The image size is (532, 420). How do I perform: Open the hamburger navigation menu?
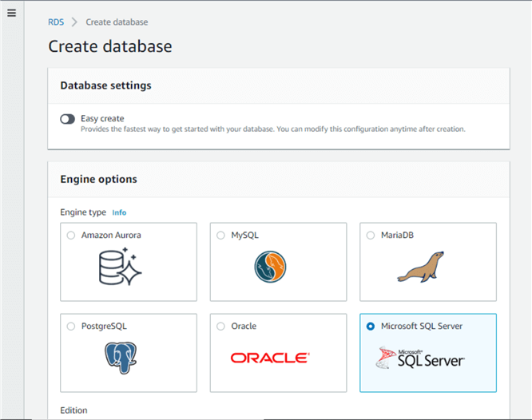(x=11, y=13)
